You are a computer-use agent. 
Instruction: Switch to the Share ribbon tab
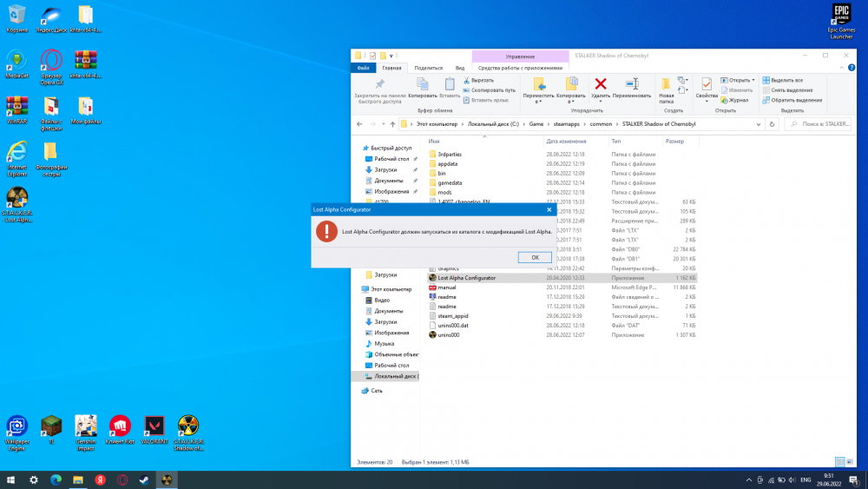428,67
